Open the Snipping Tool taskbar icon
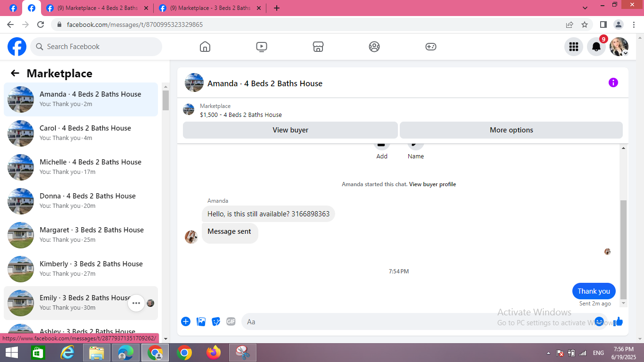The height and width of the screenshot is (362, 644). 243,353
